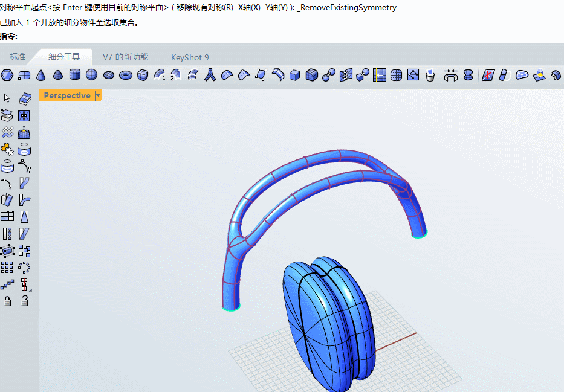Viewport: 564px width, 392px height.
Task: Create a SubD truncated cone
Action: [x=58, y=75]
